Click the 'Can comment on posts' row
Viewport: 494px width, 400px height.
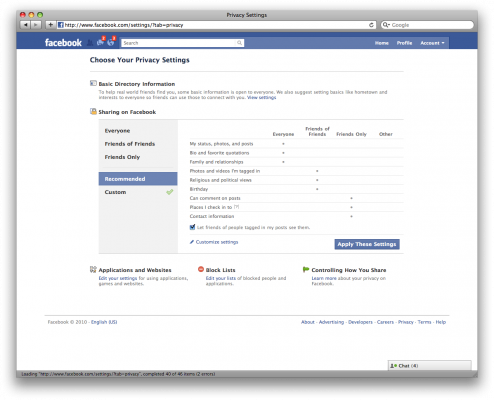(x=296, y=198)
